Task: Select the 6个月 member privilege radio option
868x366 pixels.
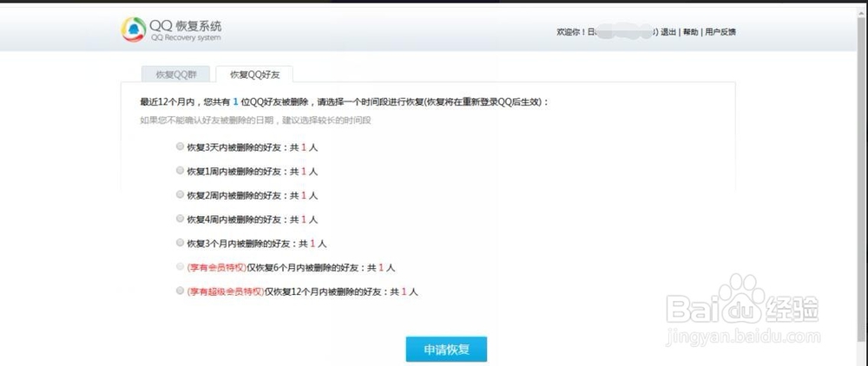Action: coord(180,267)
